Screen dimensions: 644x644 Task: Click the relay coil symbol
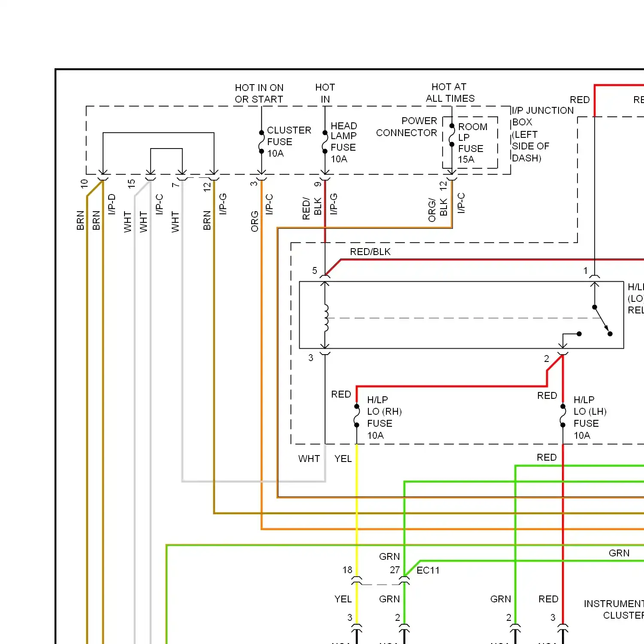click(326, 318)
